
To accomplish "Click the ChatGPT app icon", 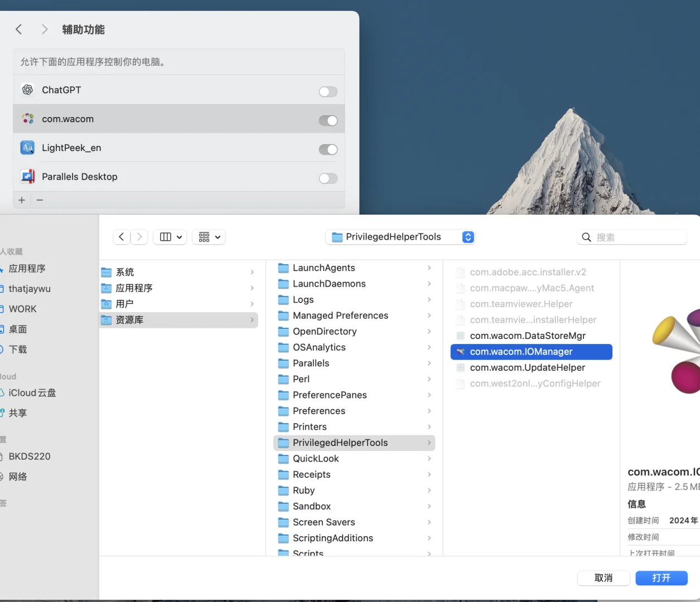I will 27,89.
